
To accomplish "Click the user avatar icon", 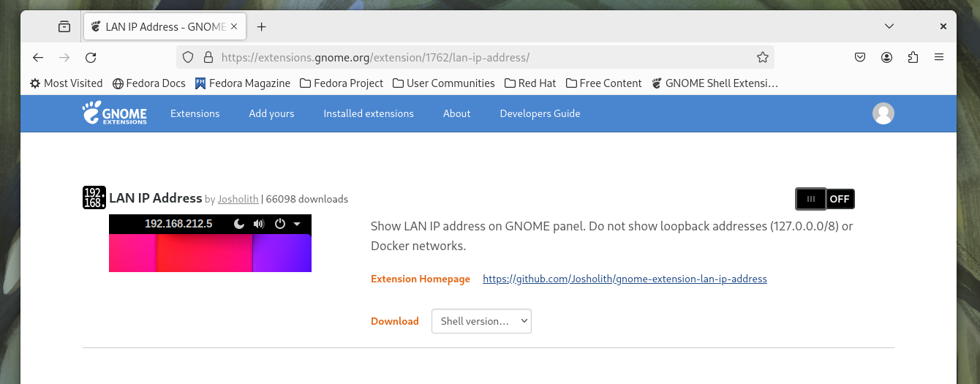I will tap(883, 113).
